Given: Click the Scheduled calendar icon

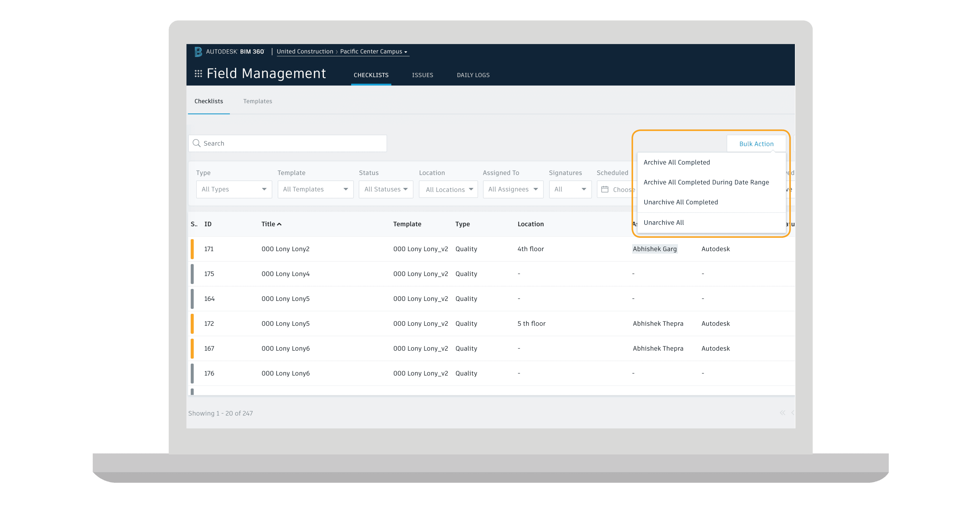Looking at the screenshot, I should click(x=604, y=189).
